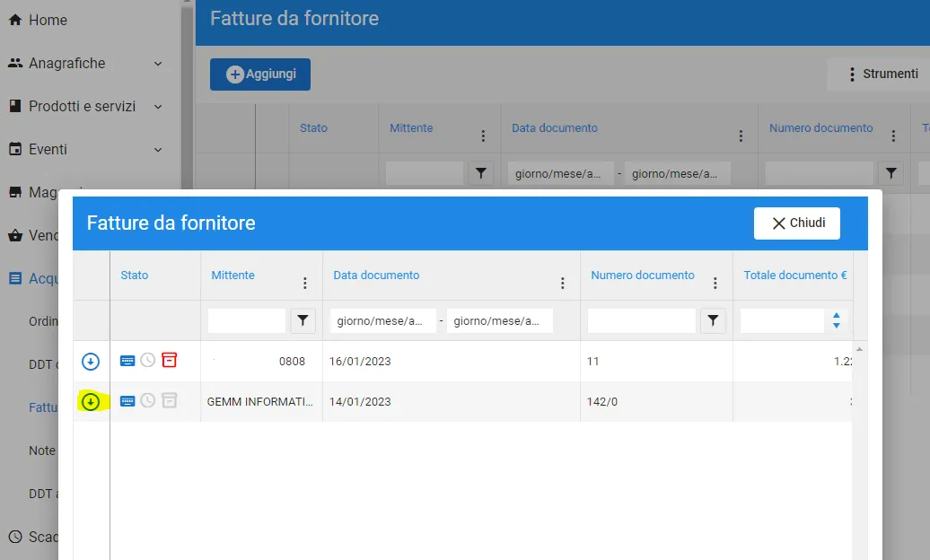Open the Anagrafiche menu item
This screenshot has height=560, width=930.
[x=67, y=64]
